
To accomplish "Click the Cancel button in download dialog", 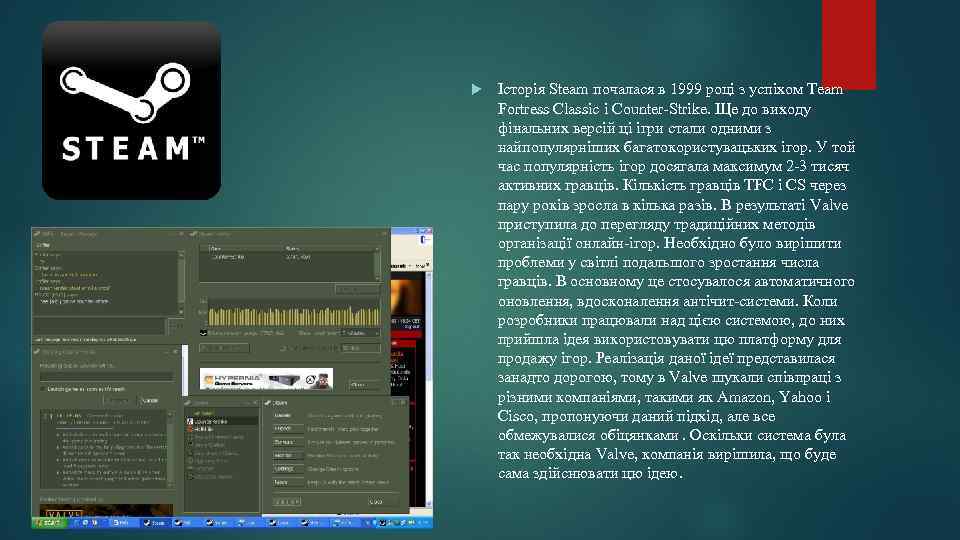I will [150, 400].
